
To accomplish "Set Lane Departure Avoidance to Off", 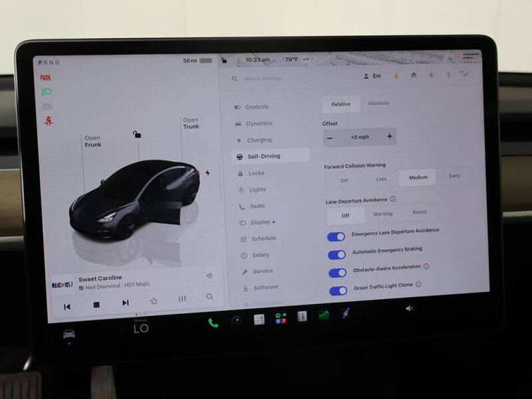I will click(x=345, y=215).
